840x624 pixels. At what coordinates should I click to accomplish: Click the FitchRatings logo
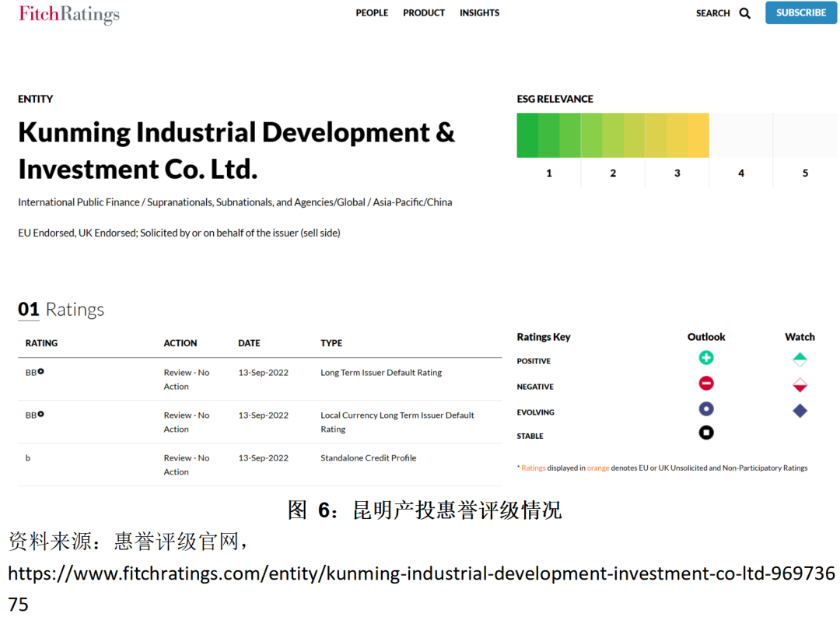pyautogui.click(x=69, y=14)
